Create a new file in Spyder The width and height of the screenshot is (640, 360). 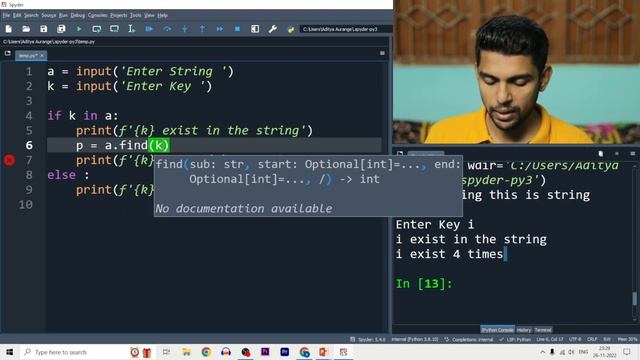coord(9,29)
